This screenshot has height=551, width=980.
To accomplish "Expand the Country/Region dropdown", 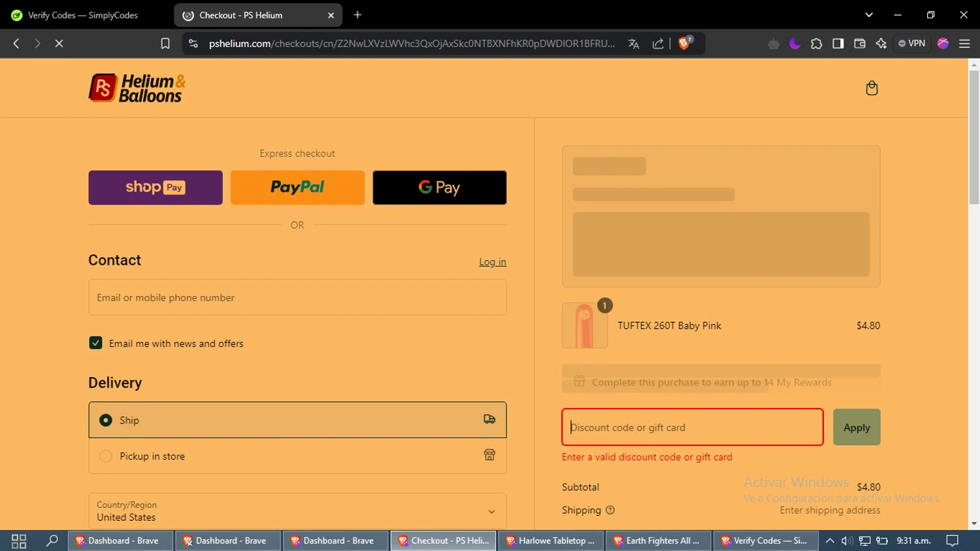I will pos(297,511).
